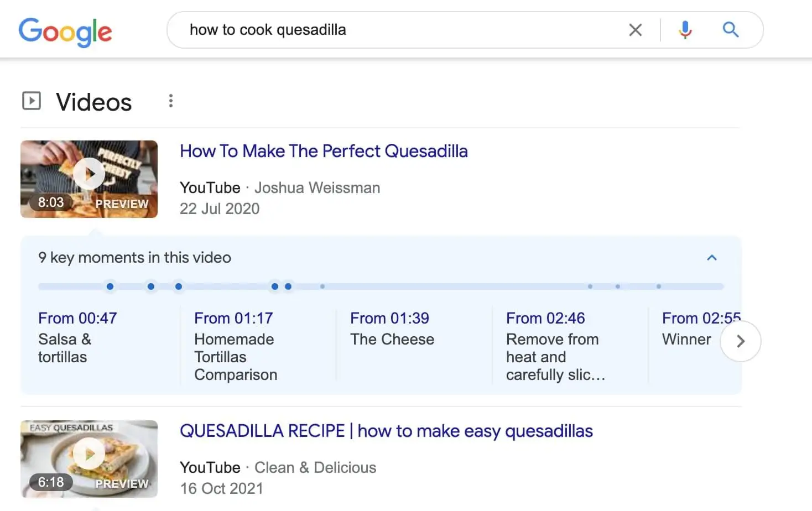Click the Google logo
812x511 pixels.
[x=65, y=32]
